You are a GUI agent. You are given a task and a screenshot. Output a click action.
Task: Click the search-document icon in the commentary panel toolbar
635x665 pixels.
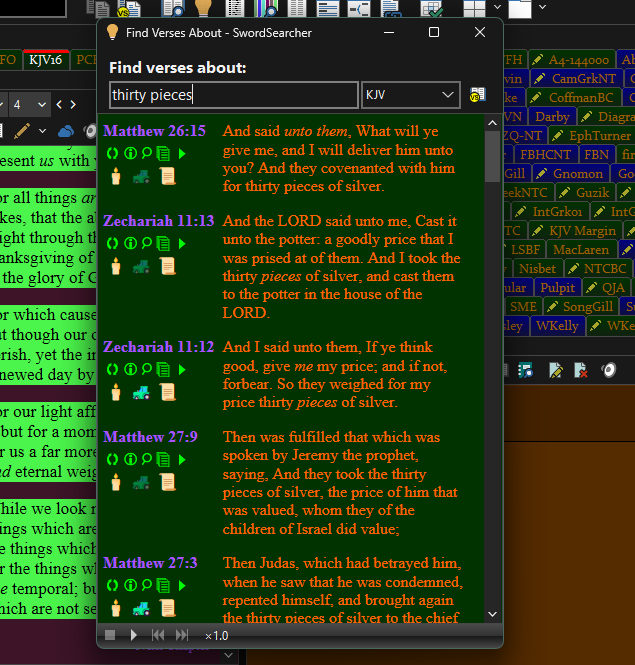click(x=526, y=370)
